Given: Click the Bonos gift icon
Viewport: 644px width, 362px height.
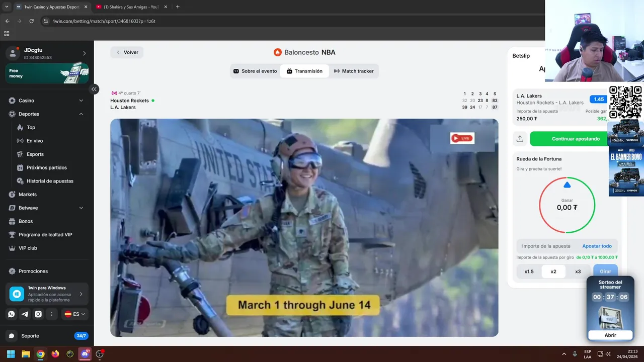Looking at the screenshot, I should coord(12,221).
